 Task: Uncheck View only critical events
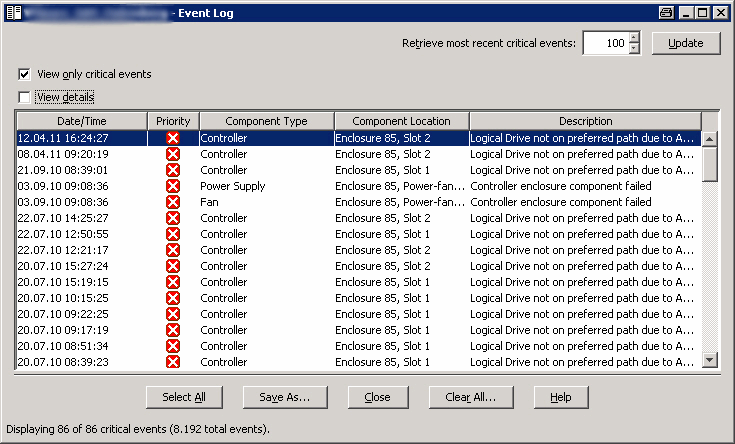click(25, 75)
